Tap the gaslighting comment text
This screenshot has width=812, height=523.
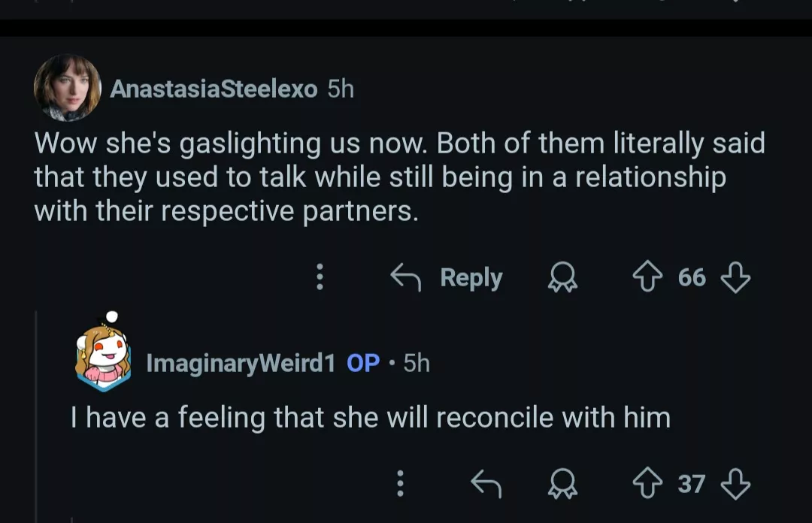click(x=398, y=177)
